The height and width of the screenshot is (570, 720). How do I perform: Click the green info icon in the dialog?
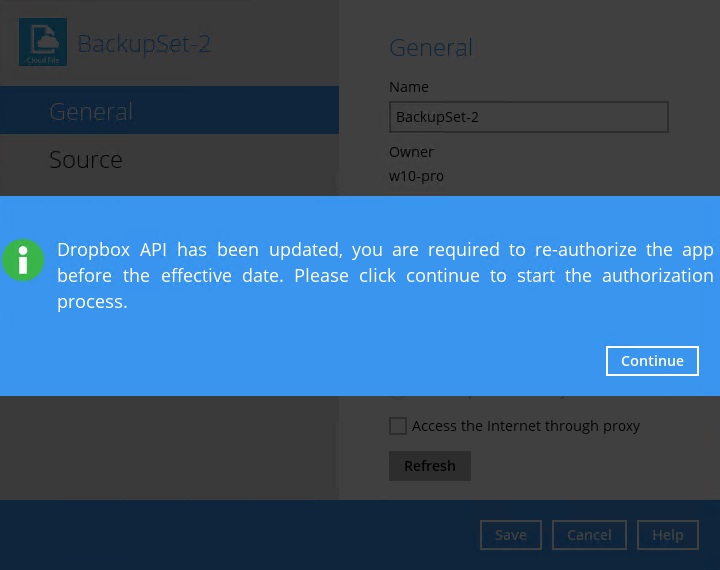23,260
